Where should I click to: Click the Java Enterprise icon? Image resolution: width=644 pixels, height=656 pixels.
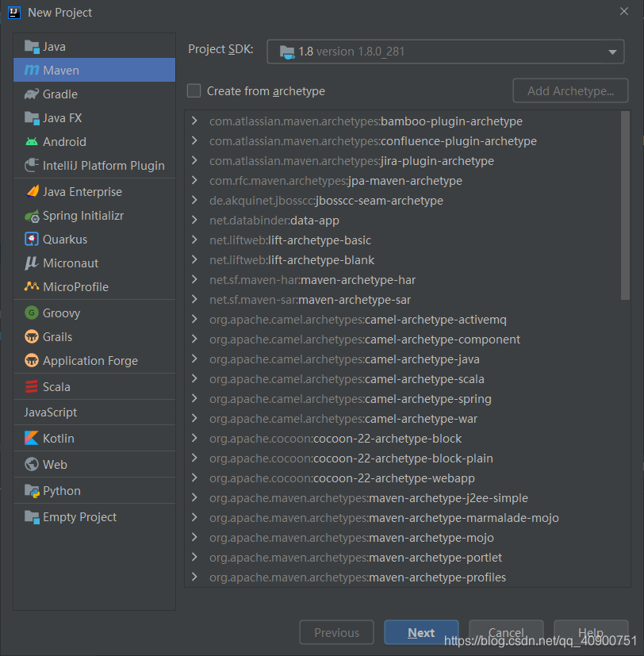(x=33, y=192)
